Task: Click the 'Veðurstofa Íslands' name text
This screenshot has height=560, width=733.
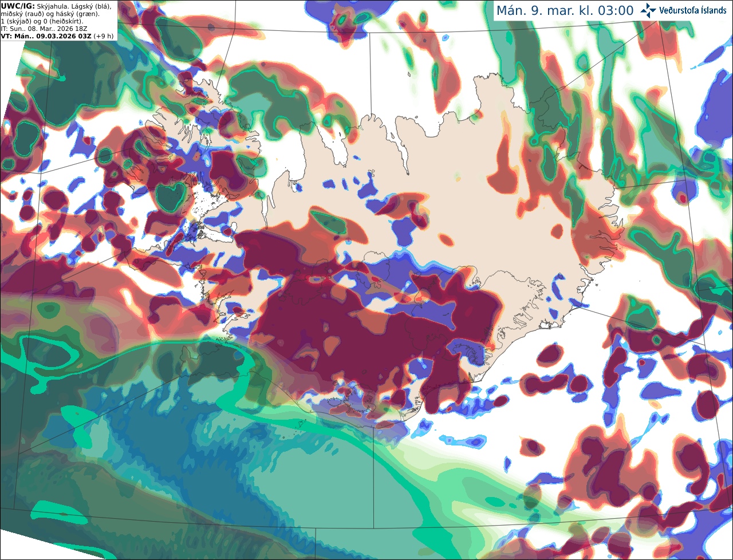Action: [x=693, y=10]
